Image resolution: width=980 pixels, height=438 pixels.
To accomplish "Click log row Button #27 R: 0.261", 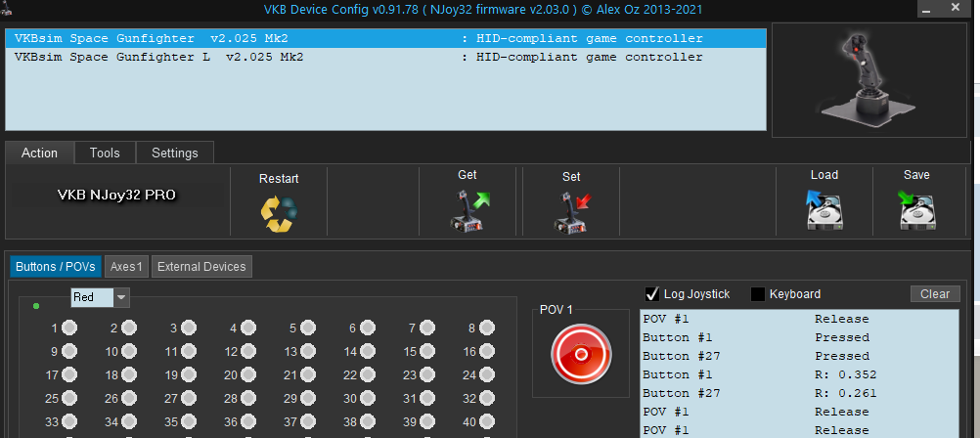I will (799, 394).
